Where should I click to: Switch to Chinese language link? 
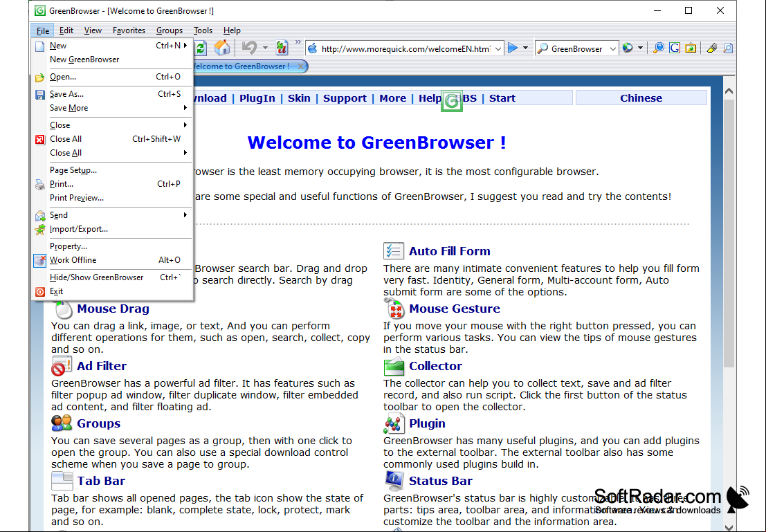[641, 98]
